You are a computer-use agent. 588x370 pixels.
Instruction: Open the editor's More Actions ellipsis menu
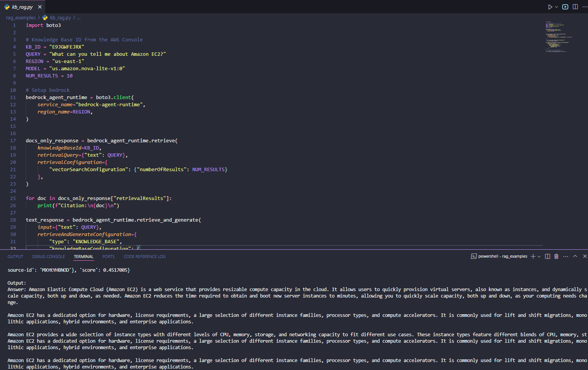(x=585, y=7)
